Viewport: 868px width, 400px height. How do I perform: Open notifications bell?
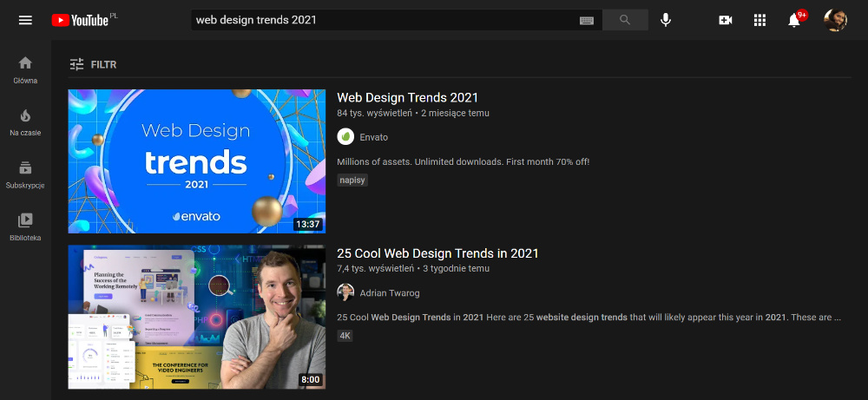(x=794, y=21)
